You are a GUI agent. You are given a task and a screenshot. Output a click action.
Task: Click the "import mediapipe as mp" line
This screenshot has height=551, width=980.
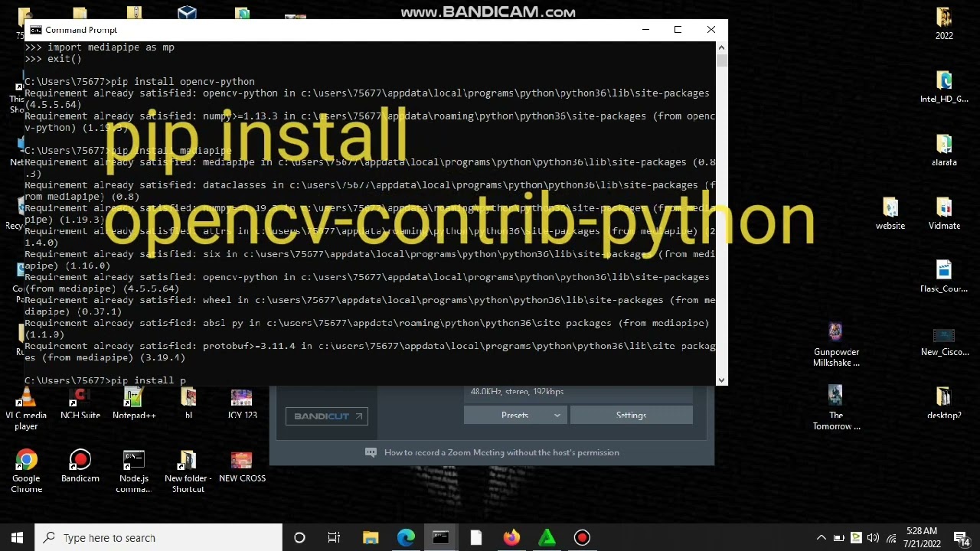100,47
